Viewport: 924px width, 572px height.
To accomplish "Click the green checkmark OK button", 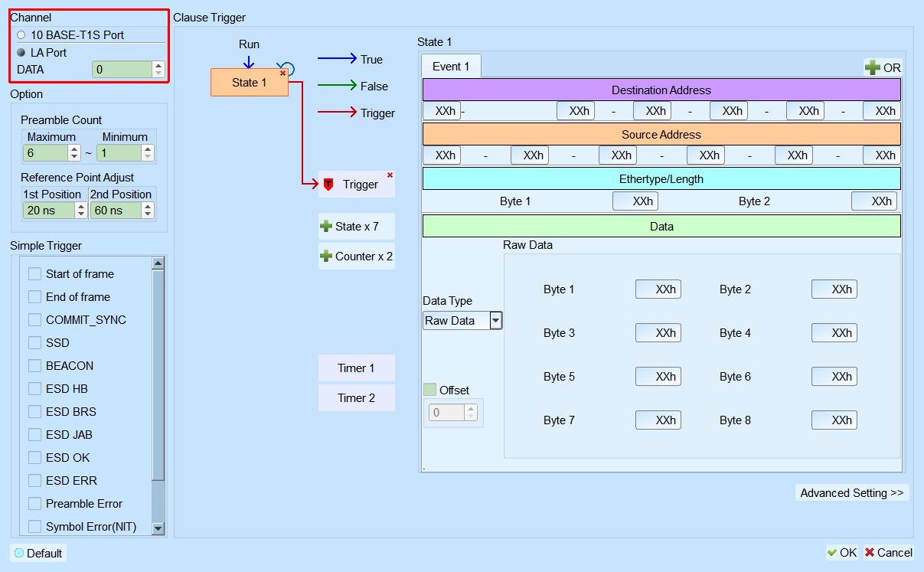I will (841, 553).
